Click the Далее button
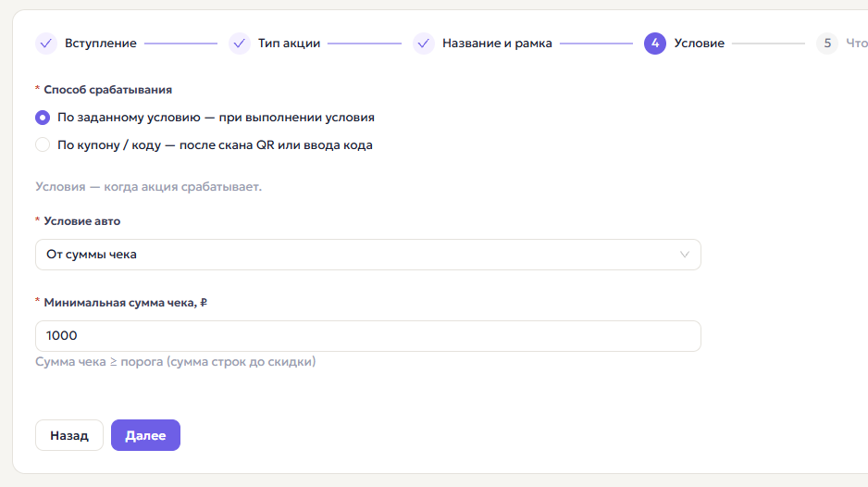868x487 pixels. [x=145, y=435]
